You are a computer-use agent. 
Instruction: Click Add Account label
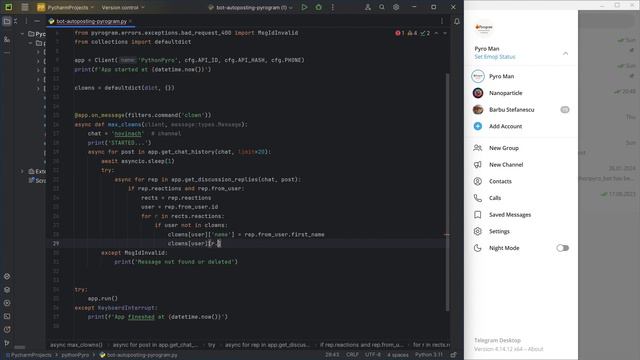[x=505, y=126]
